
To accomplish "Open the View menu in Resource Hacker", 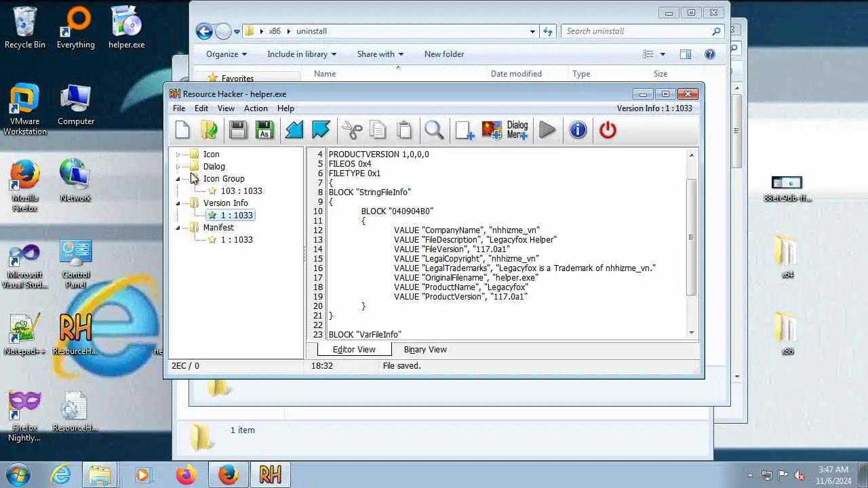I will (226, 108).
